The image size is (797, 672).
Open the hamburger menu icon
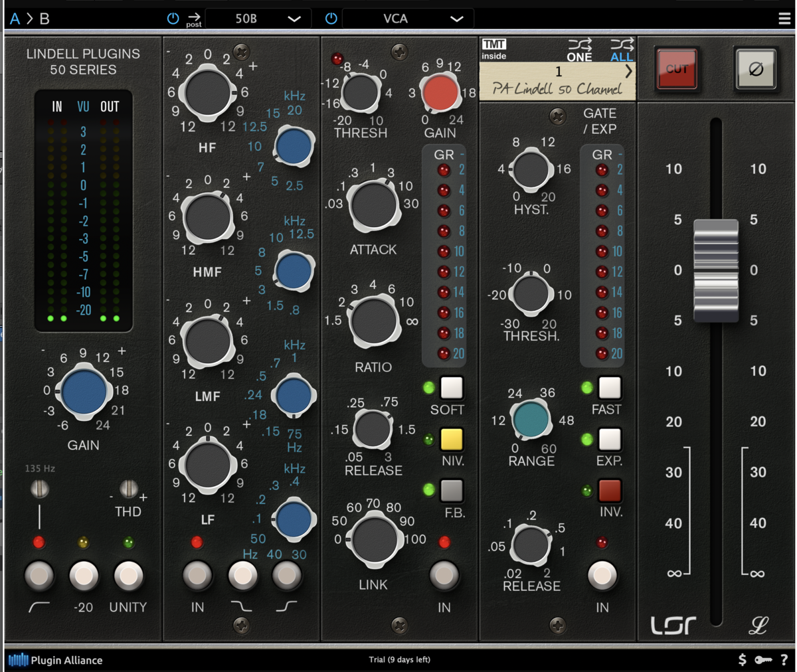[x=784, y=19]
